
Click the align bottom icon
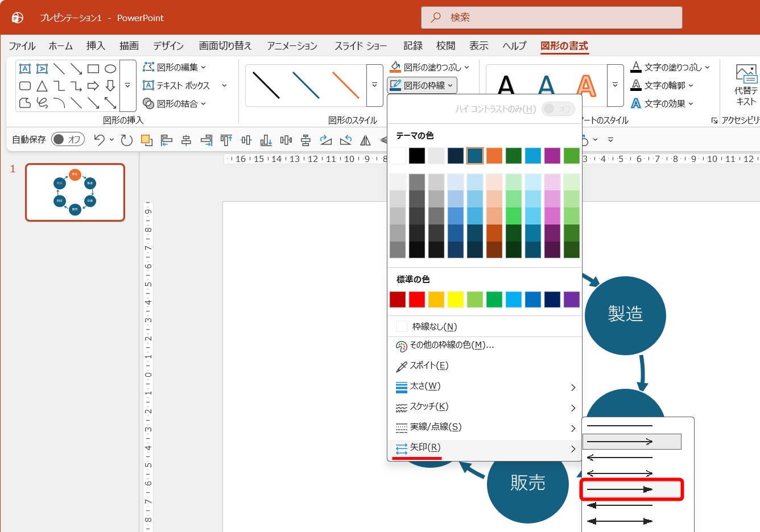(x=266, y=140)
